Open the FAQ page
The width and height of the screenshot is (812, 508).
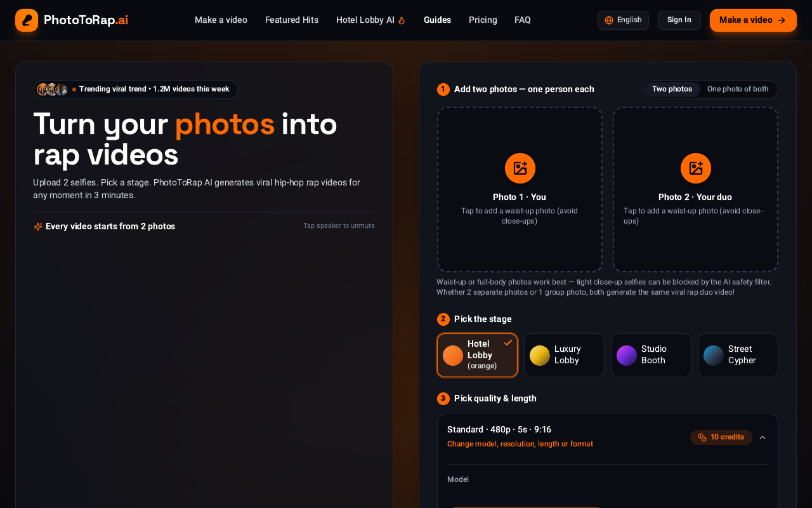pos(523,20)
